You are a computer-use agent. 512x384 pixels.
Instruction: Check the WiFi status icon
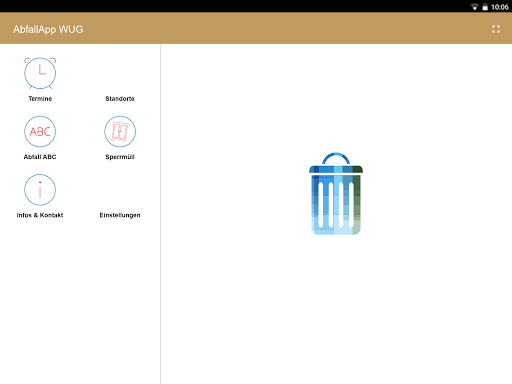point(474,7)
